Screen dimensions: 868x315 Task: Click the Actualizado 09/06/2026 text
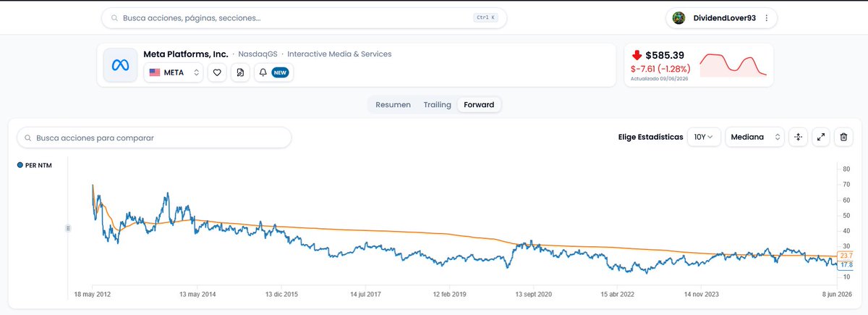659,78
